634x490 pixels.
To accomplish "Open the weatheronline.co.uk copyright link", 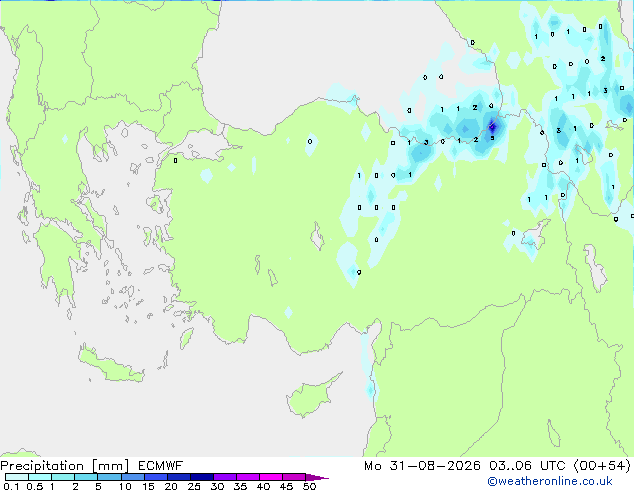I will point(550,481).
